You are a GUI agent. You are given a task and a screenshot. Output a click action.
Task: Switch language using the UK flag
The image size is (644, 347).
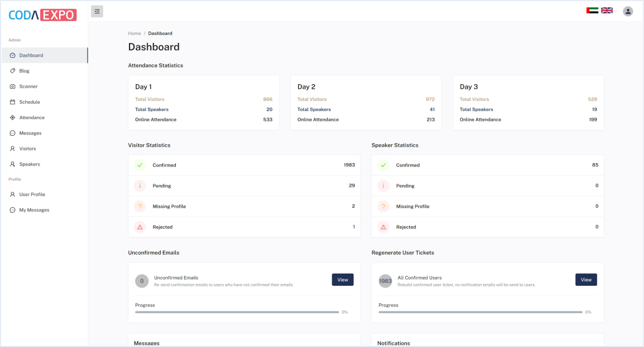607,11
